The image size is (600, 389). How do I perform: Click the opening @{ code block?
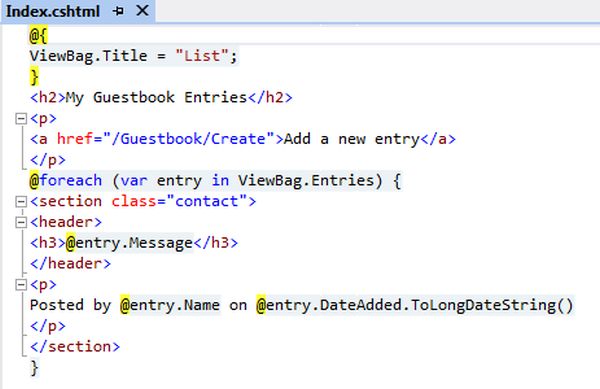pos(38,36)
